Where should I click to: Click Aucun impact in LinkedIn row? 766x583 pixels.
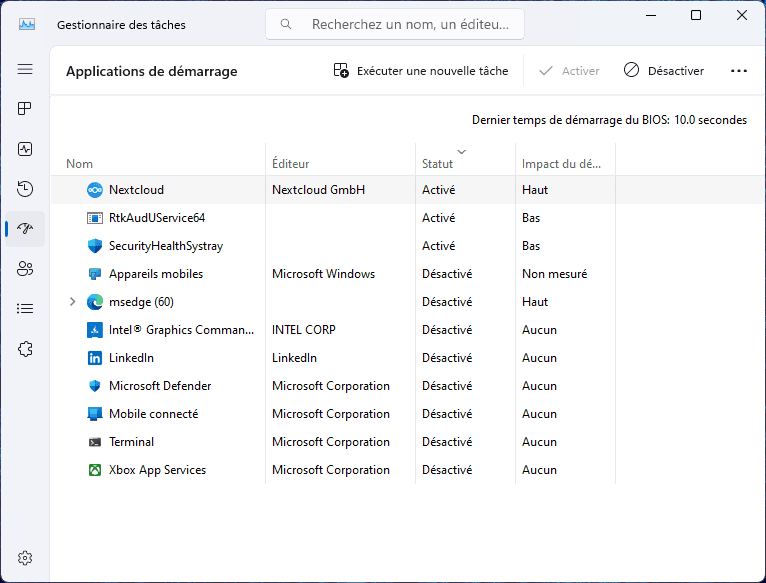[x=539, y=358]
